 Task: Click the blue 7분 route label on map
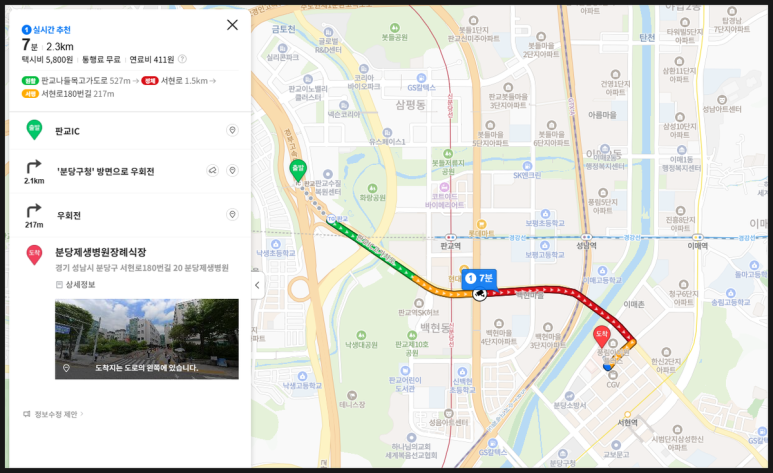click(x=479, y=278)
